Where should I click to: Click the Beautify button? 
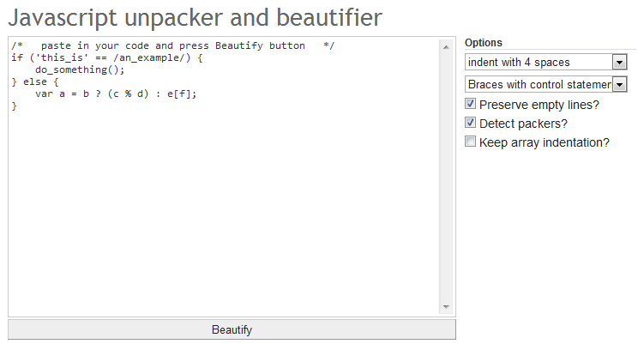[232, 329]
